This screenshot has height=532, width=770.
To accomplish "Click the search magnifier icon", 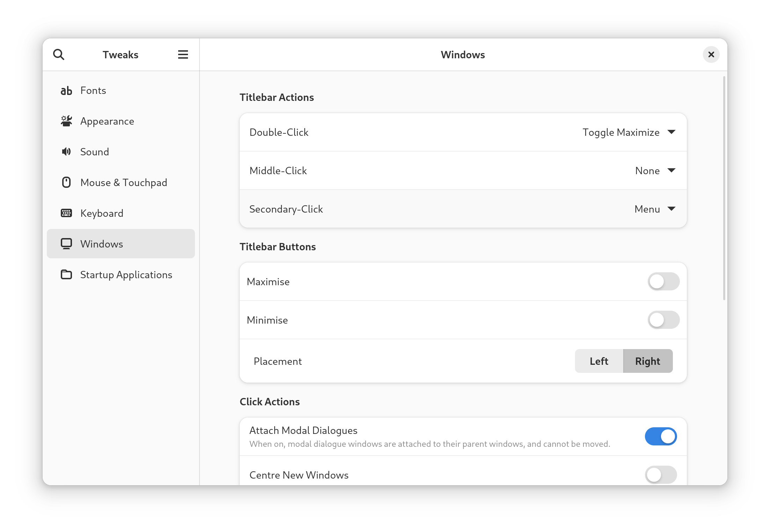I will [x=59, y=54].
